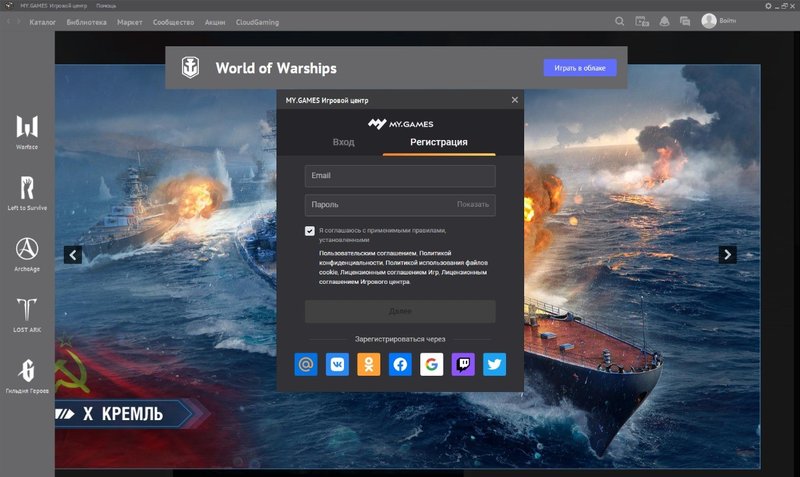Register via Google icon
The width and height of the screenshot is (800, 477).
432,364
